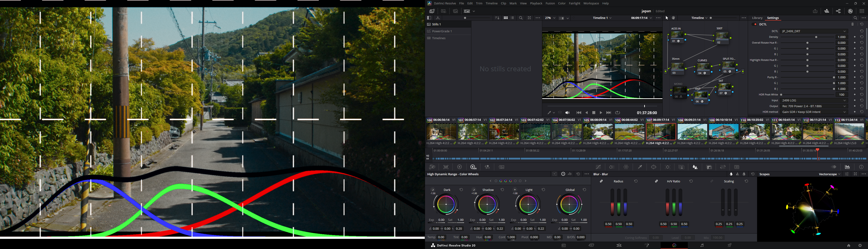The image size is (868, 249).
Task: Open the Primaries Color Wheels palette icon
Action: [460, 167]
